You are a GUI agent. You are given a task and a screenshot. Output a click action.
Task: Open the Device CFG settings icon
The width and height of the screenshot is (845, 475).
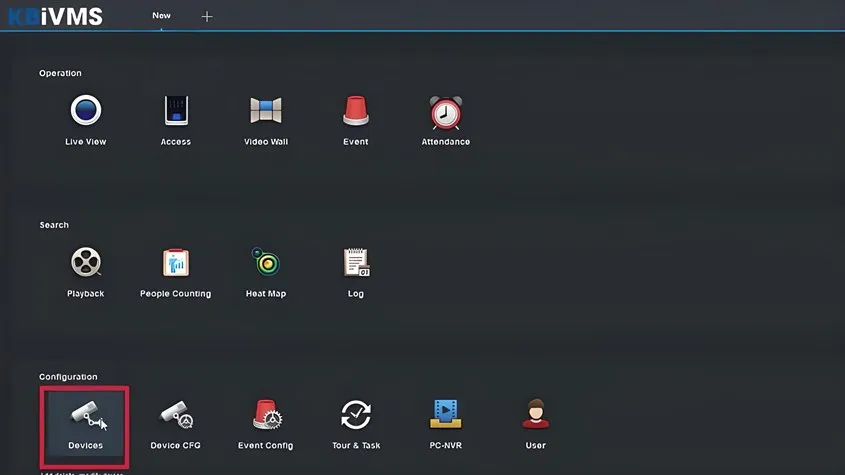click(176, 415)
